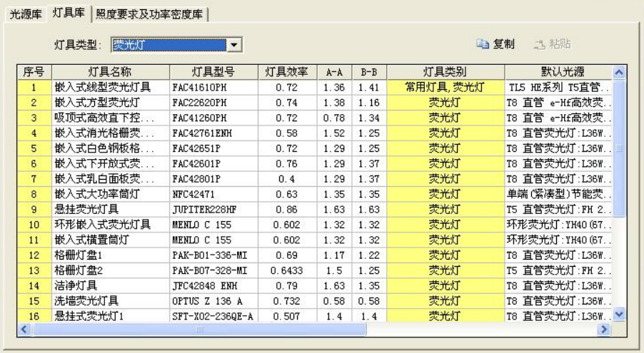The image size is (644, 353).
Task: Click row number 16 cell
Action: [x=34, y=316]
